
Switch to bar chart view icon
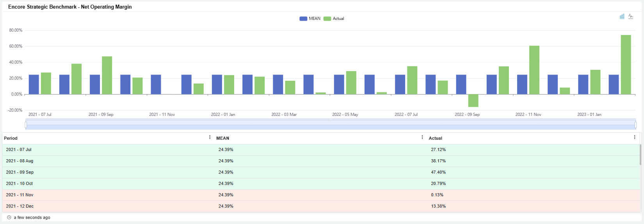(622, 16)
